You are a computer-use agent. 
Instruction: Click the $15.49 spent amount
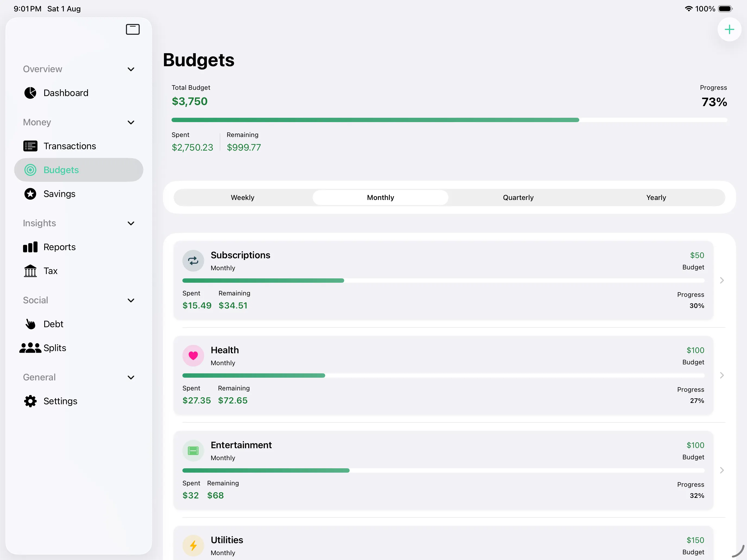tap(197, 306)
